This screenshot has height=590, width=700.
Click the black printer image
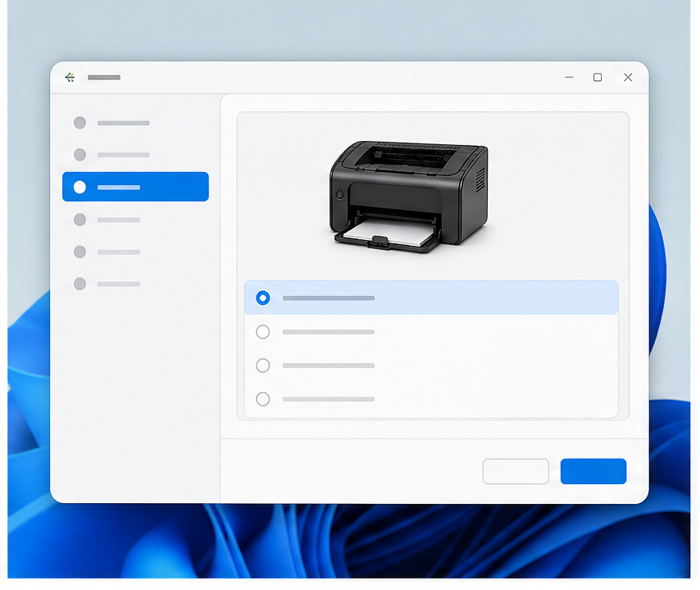pyautogui.click(x=408, y=197)
